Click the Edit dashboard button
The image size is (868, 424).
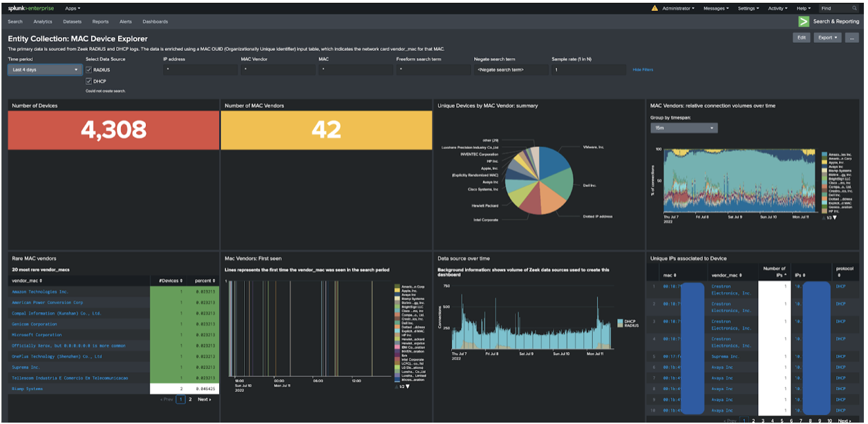pyautogui.click(x=801, y=37)
